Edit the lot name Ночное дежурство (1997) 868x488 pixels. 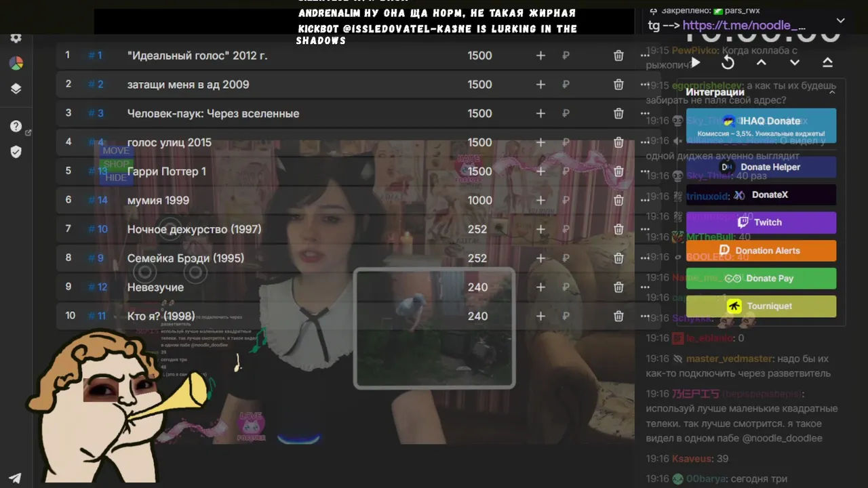(194, 229)
